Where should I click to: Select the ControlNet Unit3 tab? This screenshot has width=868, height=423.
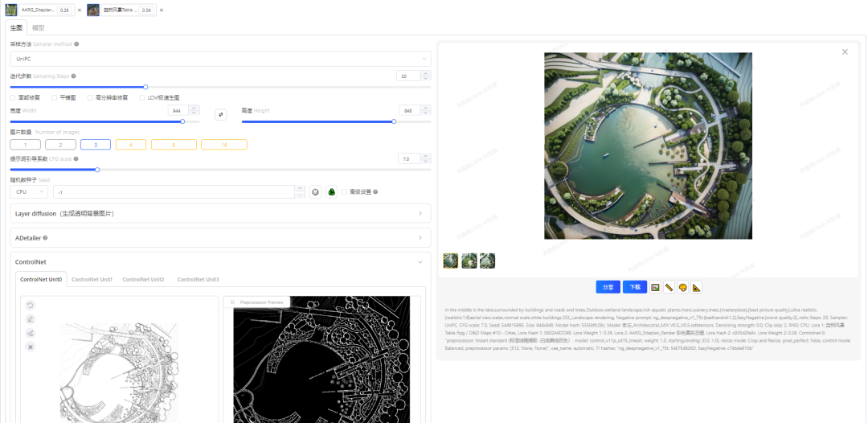tap(199, 280)
